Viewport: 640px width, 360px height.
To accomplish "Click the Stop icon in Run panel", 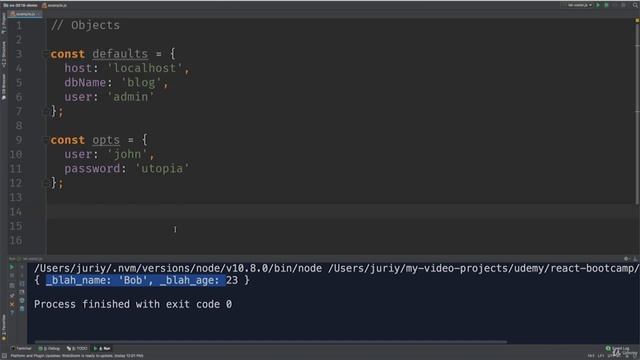I will pos(12,276).
